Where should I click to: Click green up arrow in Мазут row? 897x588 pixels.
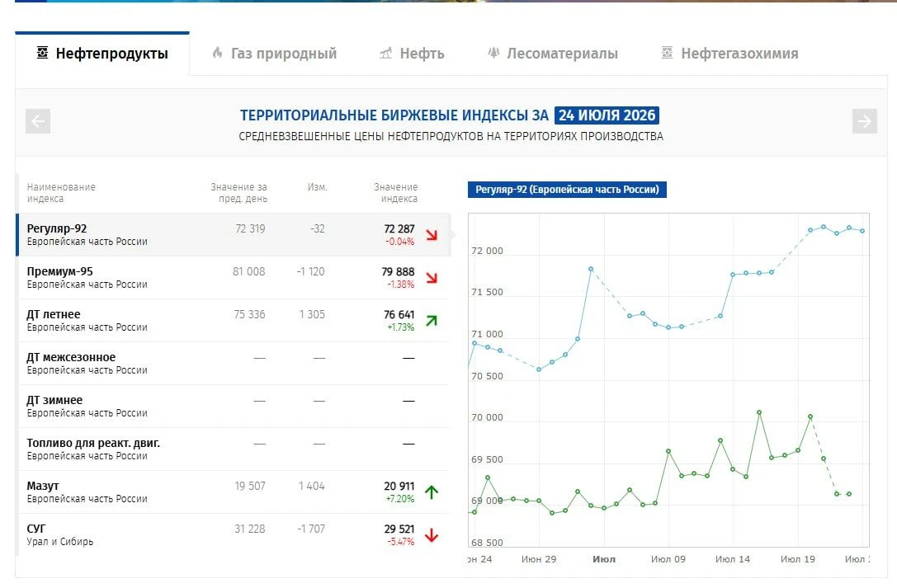[x=432, y=492]
